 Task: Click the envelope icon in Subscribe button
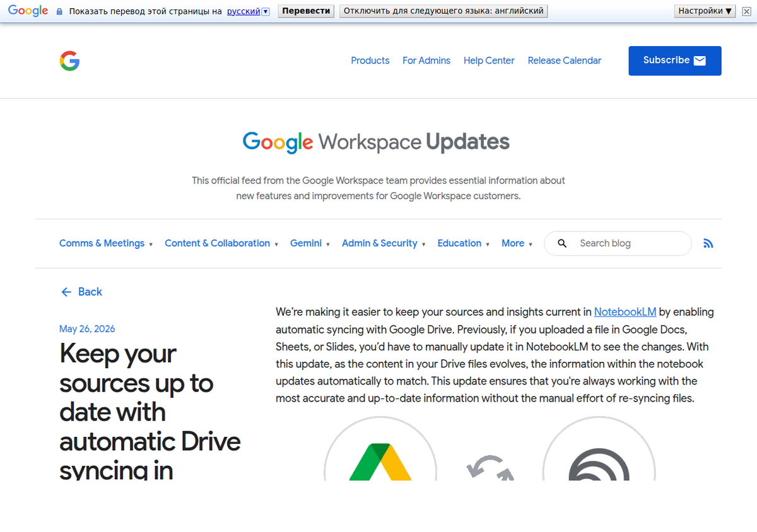pos(700,61)
